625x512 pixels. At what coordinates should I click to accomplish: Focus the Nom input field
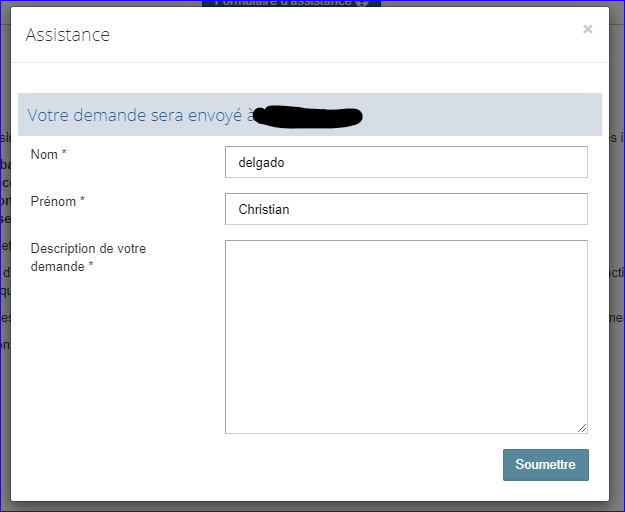[406, 162]
